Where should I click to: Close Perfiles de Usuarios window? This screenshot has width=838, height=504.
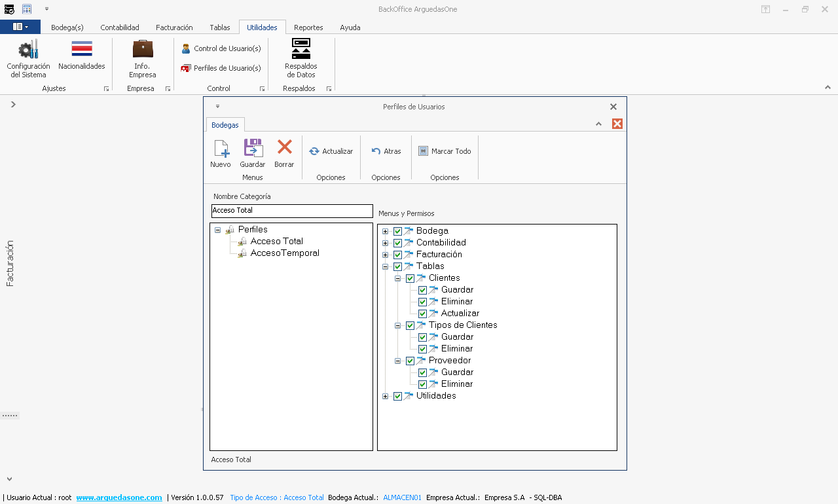tap(613, 107)
